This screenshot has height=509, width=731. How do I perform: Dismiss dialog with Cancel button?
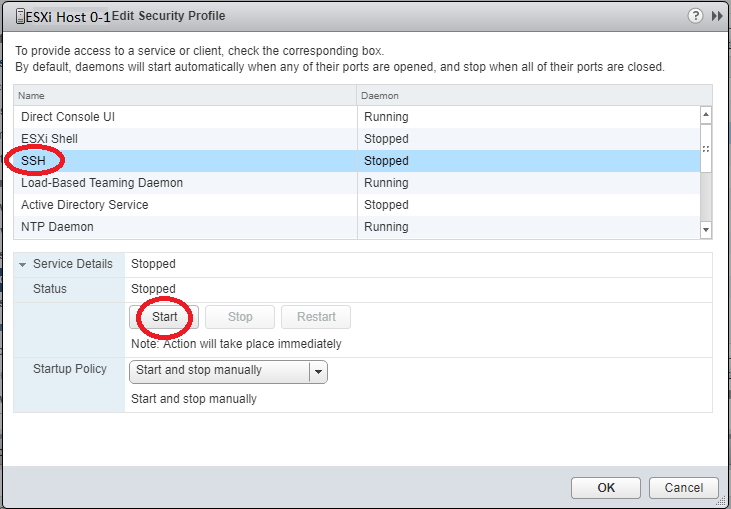[683, 488]
